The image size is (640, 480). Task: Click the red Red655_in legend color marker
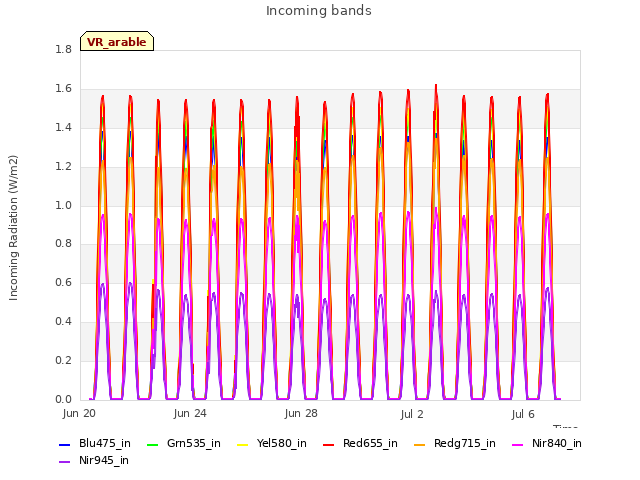[329, 444]
